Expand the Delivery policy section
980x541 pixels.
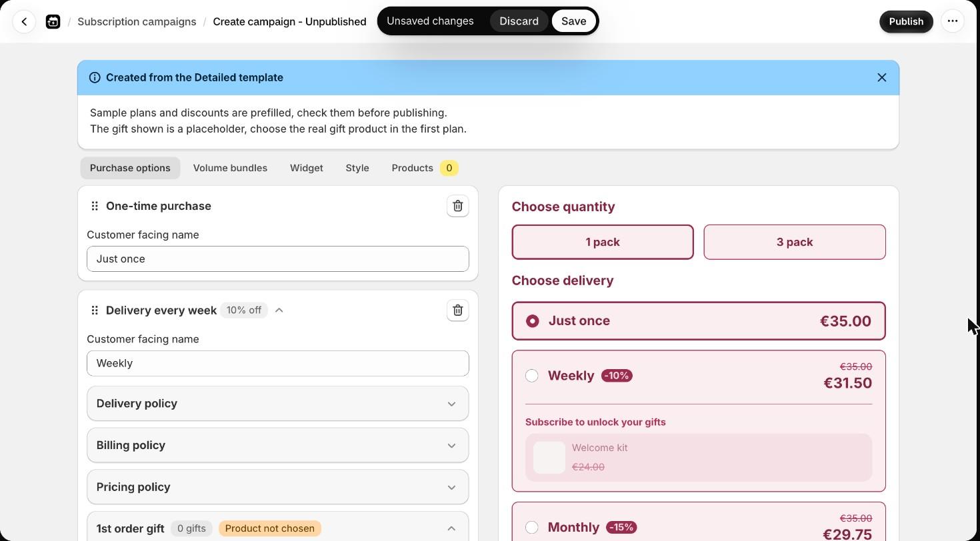tap(278, 404)
